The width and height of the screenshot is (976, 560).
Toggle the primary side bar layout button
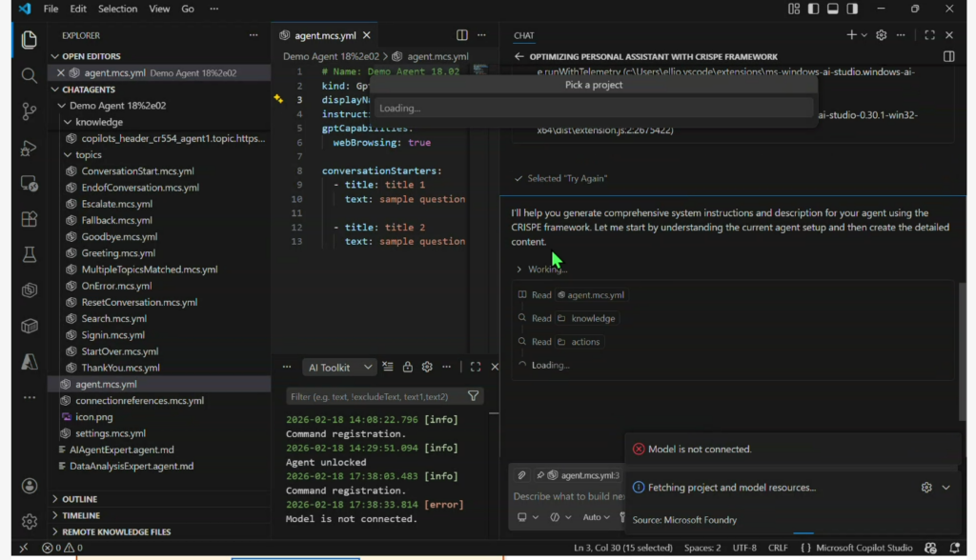pos(813,9)
